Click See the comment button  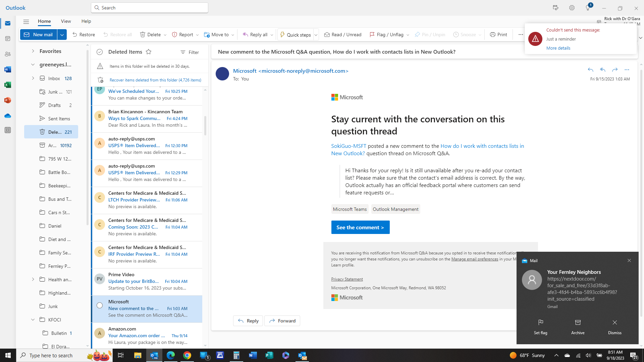click(x=360, y=227)
